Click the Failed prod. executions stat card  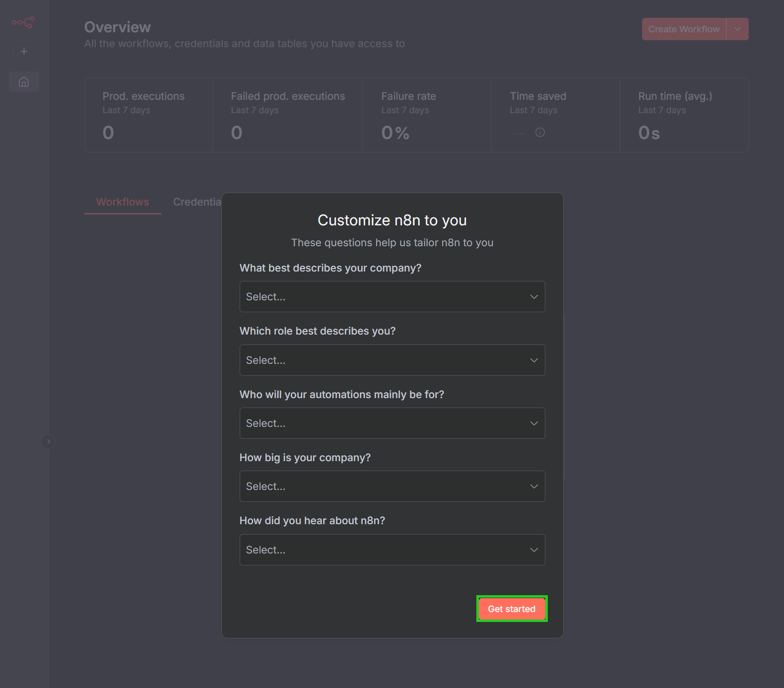tap(288, 115)
